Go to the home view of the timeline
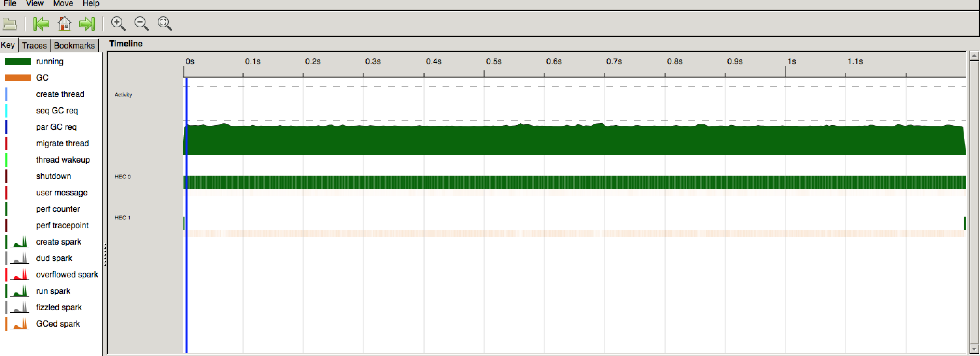This screenshot has width=980, height=356. [x=64, y=24]
